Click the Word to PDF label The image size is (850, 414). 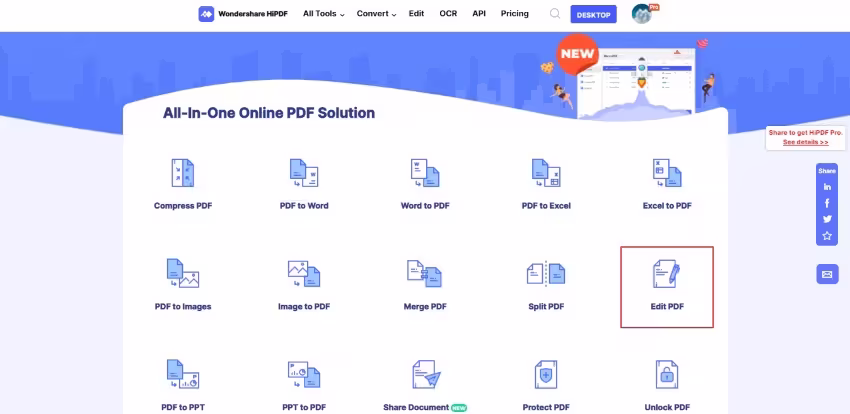coord(425,206)
